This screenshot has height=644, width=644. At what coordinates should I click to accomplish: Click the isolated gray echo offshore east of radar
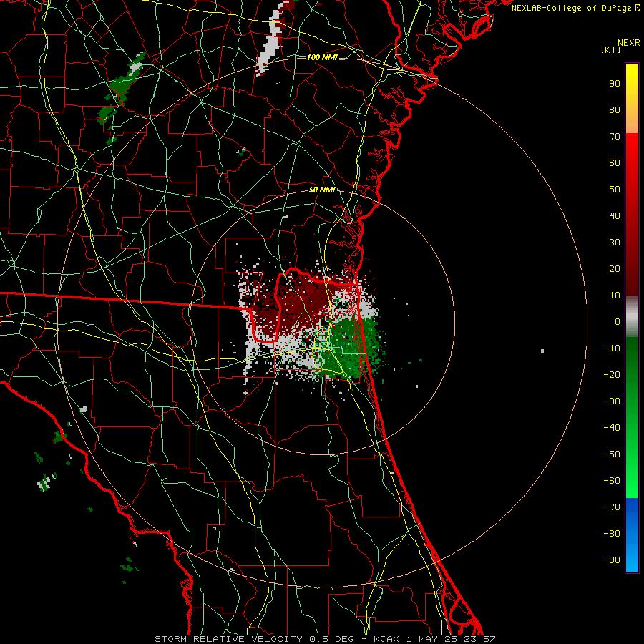pyautogui.click(x=542, y=351)
